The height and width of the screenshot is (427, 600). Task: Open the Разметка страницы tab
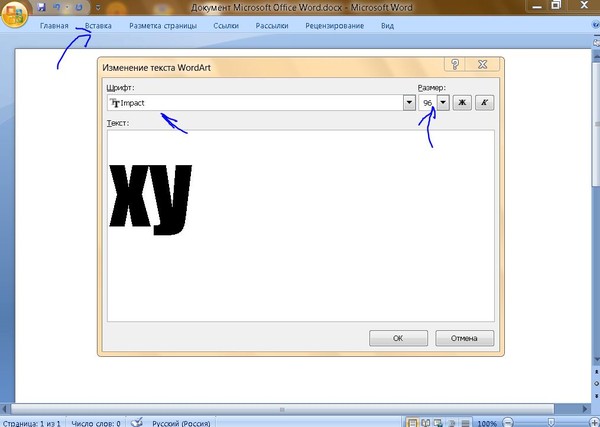click(163, 26)
